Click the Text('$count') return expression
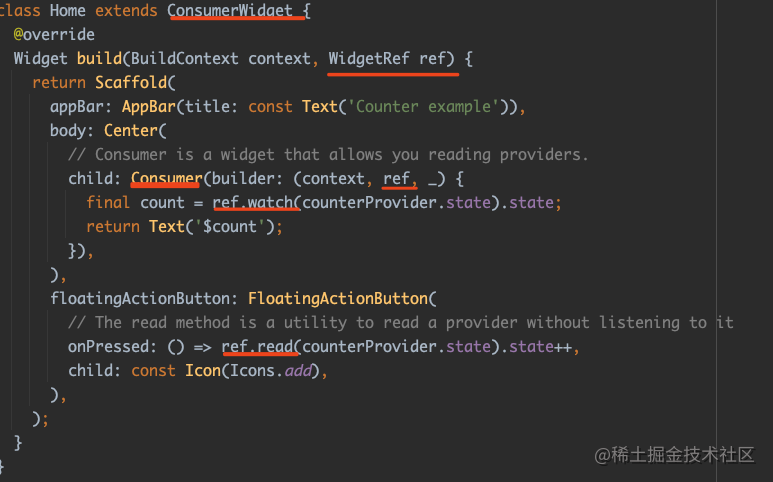This screenshot has height=482, width=773. point(212,227)
